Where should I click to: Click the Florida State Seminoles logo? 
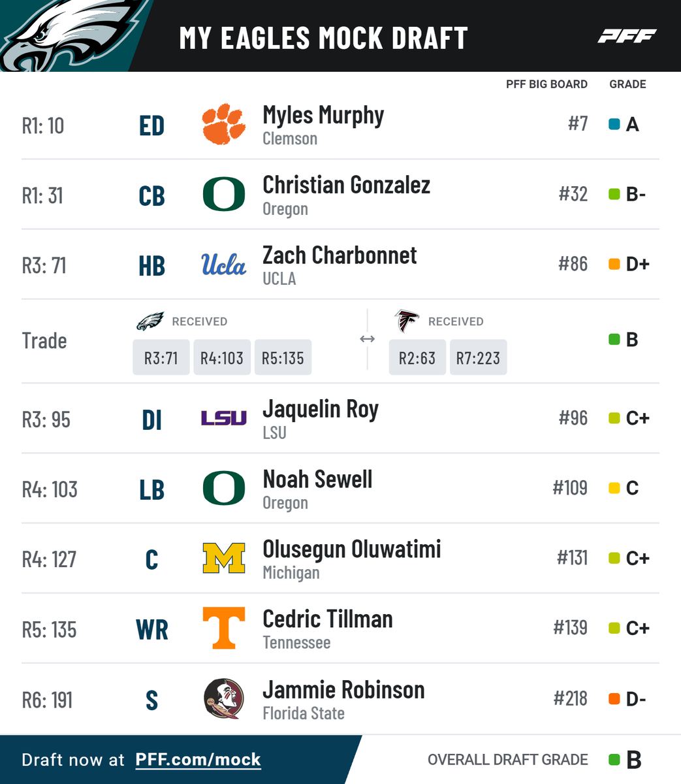click(224, 698)
